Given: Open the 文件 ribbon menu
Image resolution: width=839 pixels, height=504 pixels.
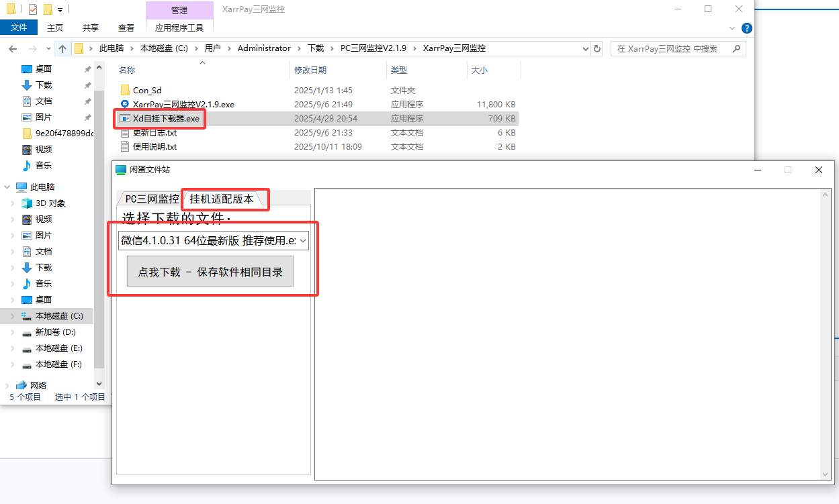Looking at the screenshot, I should pos(19,28).
